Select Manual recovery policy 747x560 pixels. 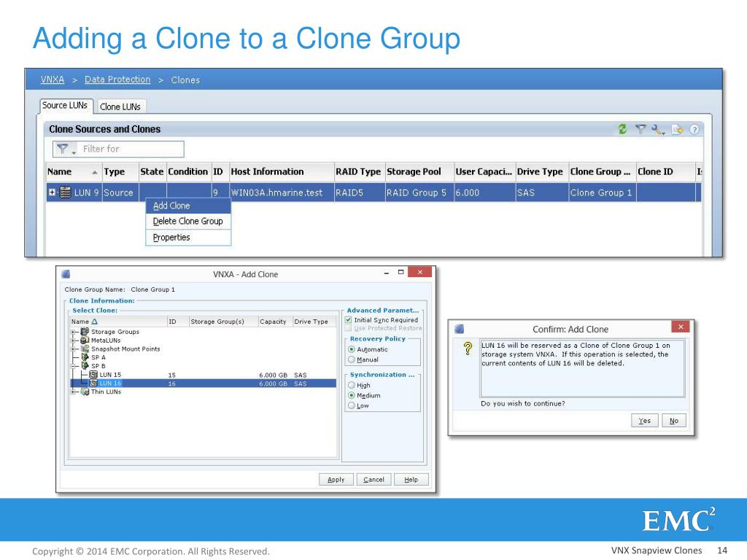tap(352, 359)
